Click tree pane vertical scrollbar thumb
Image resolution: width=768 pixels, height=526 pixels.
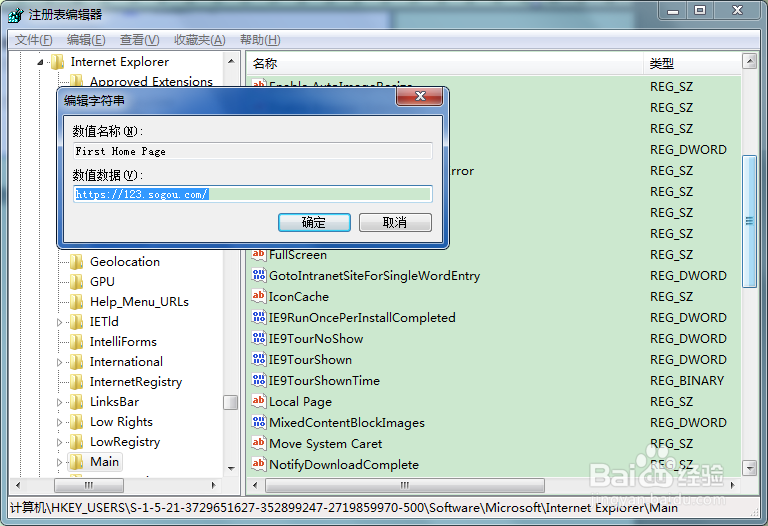(x=231, y=403)
